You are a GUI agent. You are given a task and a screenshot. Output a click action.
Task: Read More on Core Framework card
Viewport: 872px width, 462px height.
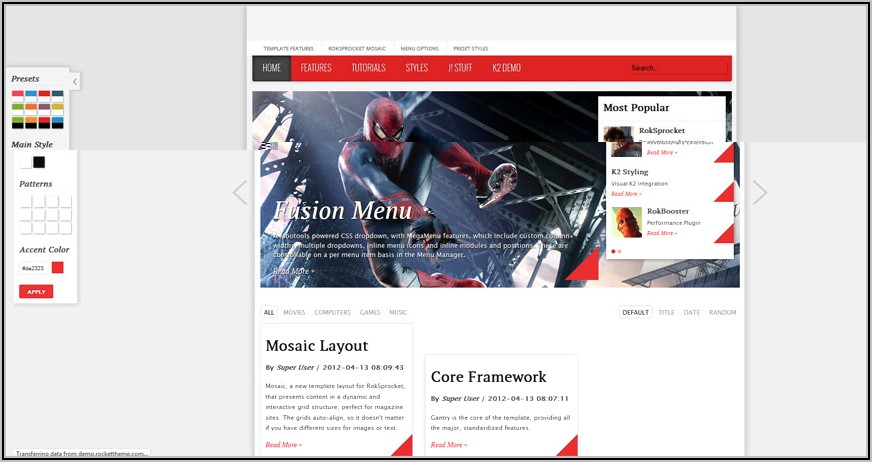click(x=449, y=445)
